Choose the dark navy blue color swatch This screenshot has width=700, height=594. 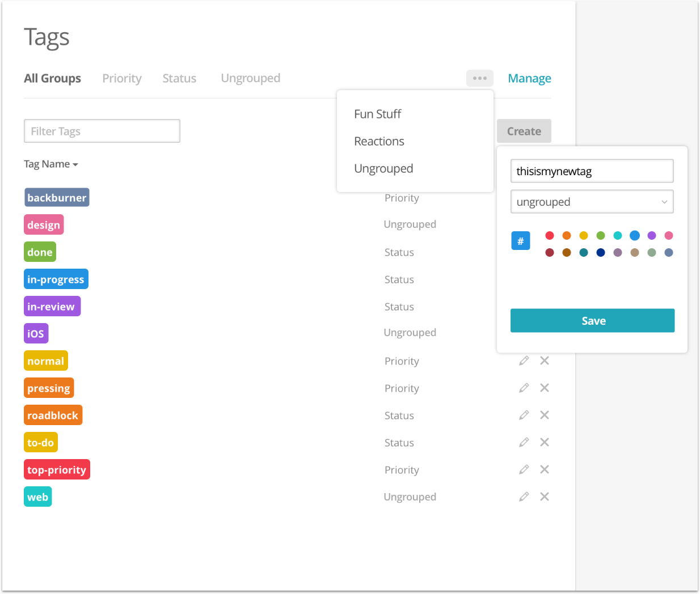pos(600,252)
